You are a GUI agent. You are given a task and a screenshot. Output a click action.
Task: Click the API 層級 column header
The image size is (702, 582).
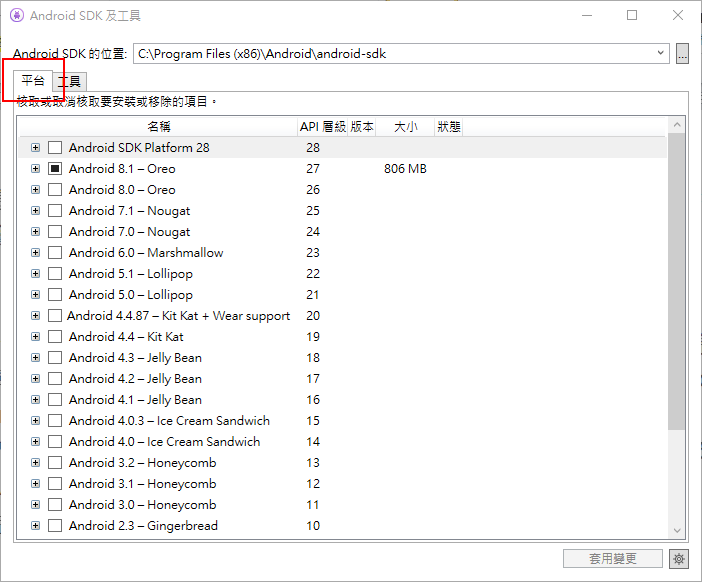click(x=322, y=127)
